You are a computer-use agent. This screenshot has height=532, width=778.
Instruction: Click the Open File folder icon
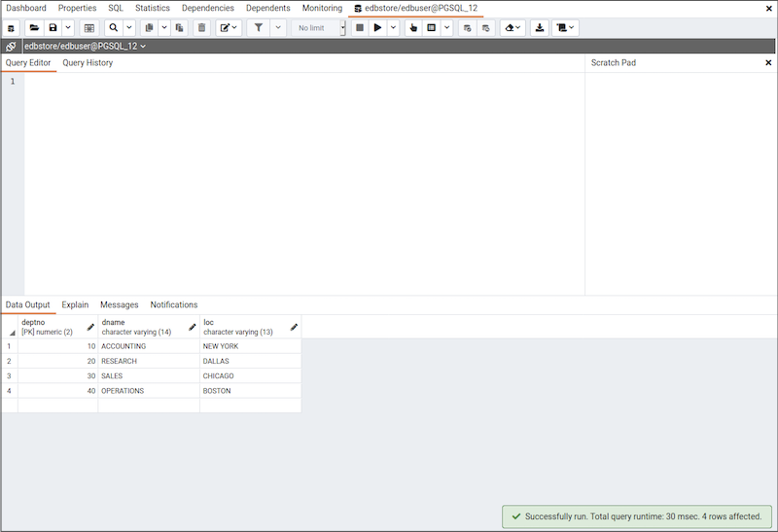tap(34, 28)
